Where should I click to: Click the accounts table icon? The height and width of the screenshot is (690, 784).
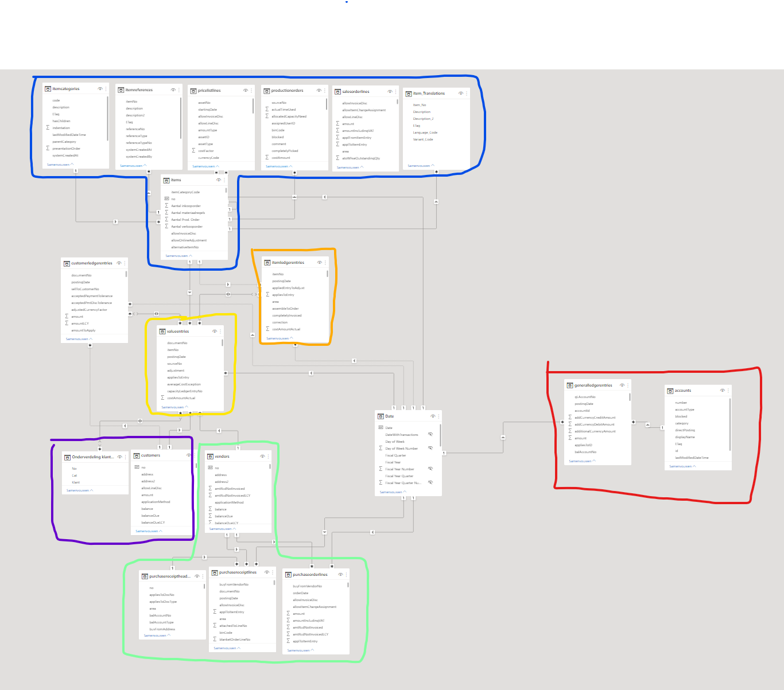[670, 391]
